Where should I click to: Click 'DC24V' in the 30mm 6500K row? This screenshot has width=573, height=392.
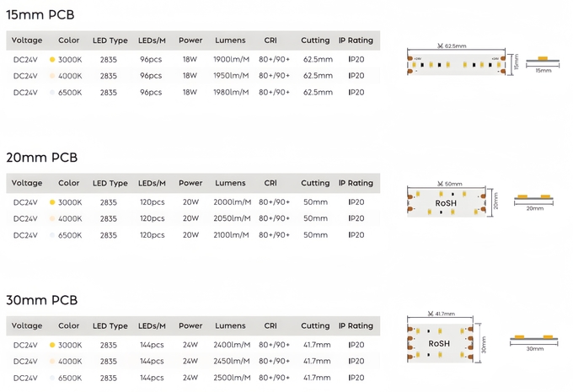(x=25, y=379)
